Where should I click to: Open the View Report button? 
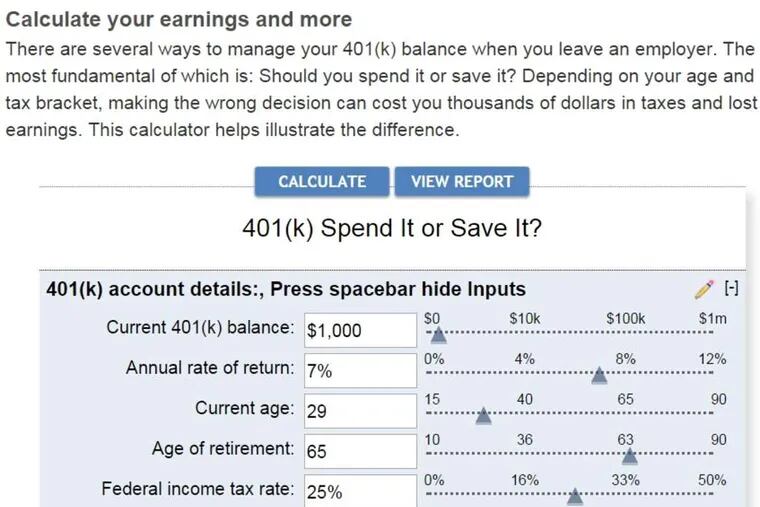tap(461, 181)
